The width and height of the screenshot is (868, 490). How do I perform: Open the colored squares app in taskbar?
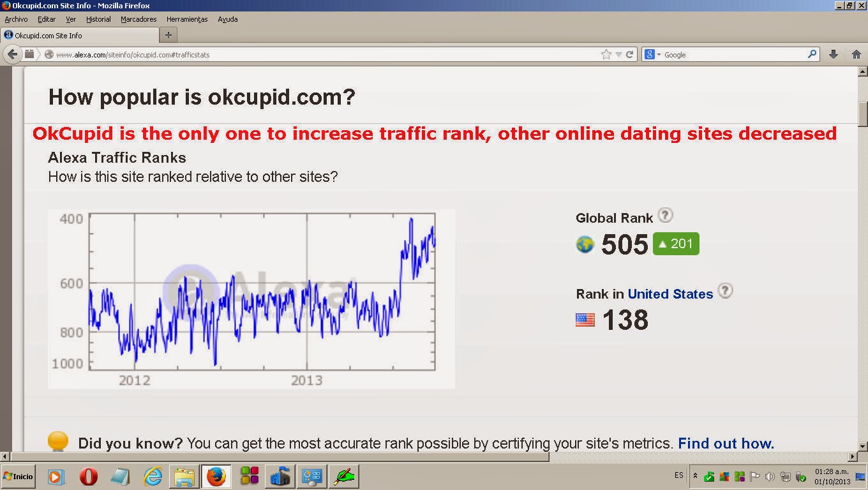coord(250,477)
